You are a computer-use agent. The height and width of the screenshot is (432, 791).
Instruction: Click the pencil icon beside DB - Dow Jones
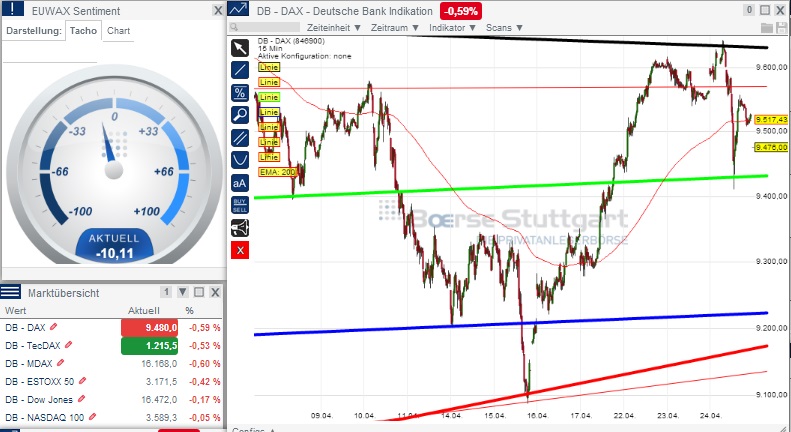(x=81, y=399)
